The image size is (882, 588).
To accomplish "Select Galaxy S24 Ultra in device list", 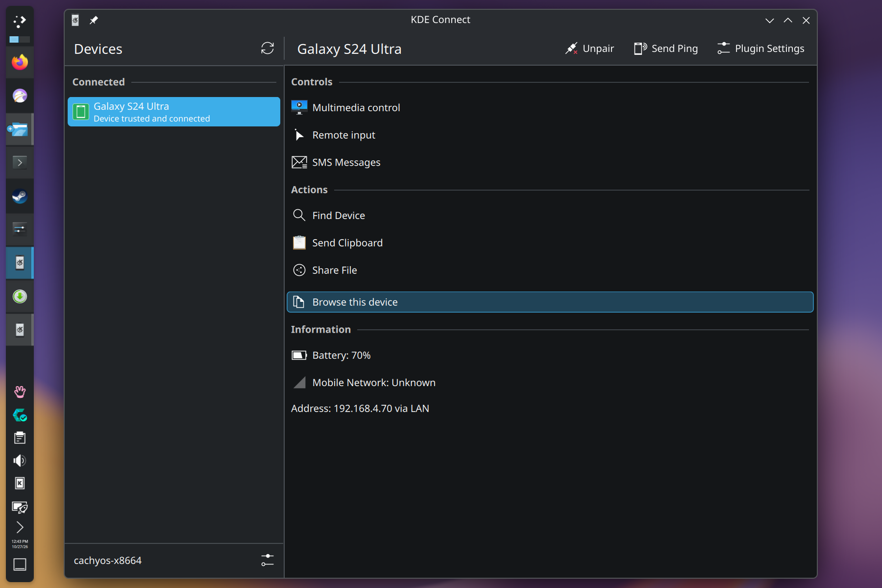I will 174,112.
